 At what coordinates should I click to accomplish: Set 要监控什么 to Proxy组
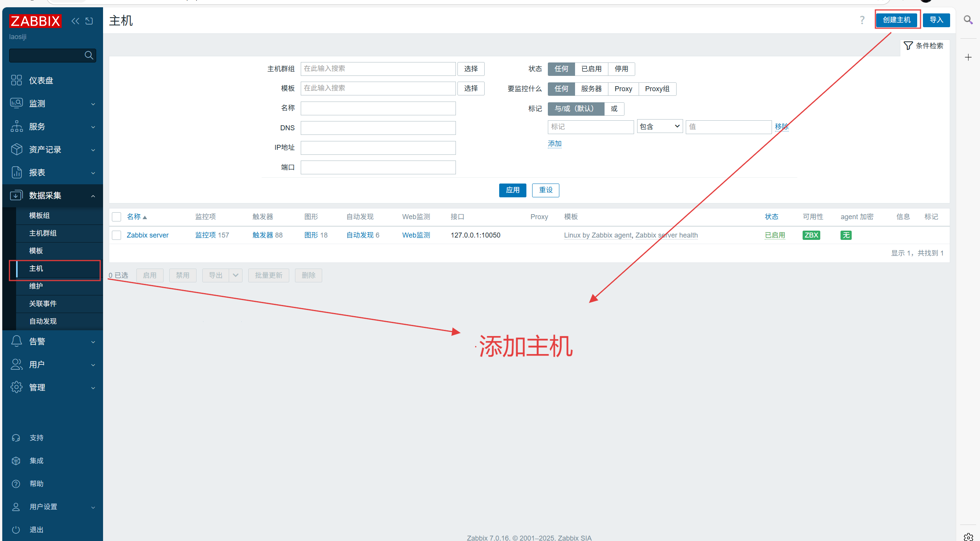click(657, 89)
